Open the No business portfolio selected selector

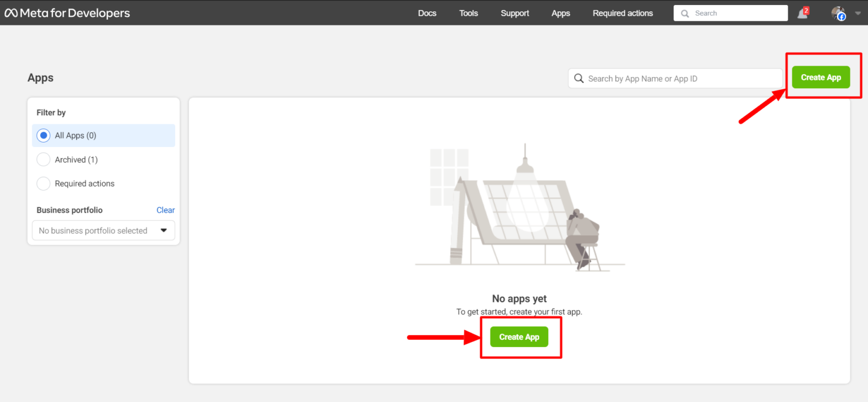[103, 230]
